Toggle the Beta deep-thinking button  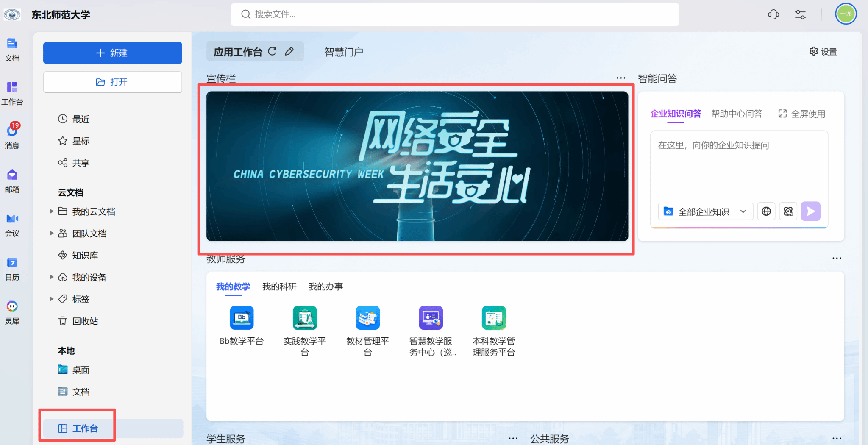788,211
